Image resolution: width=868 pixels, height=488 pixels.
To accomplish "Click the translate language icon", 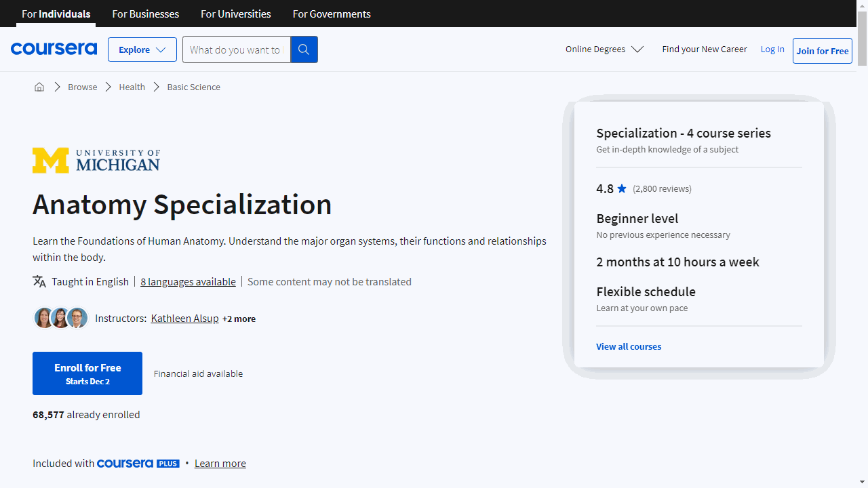I will point(39,281).
